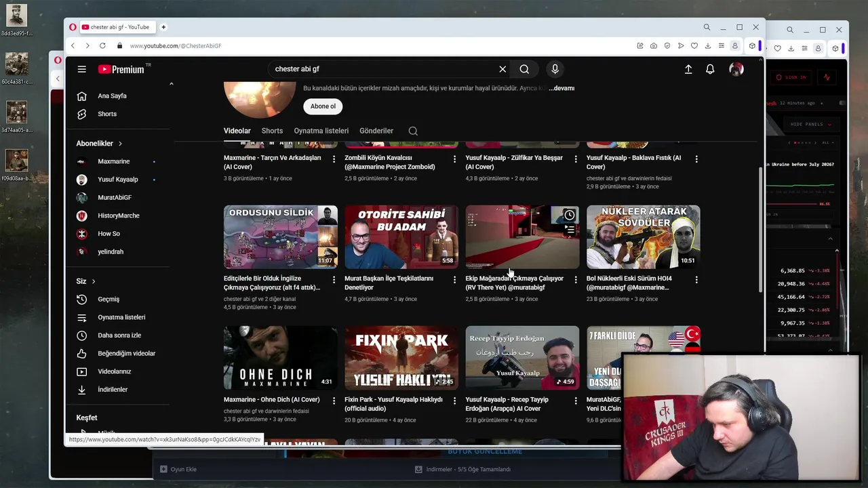
Task: Open options menu for Ohne Dich video
Action: 334,401
